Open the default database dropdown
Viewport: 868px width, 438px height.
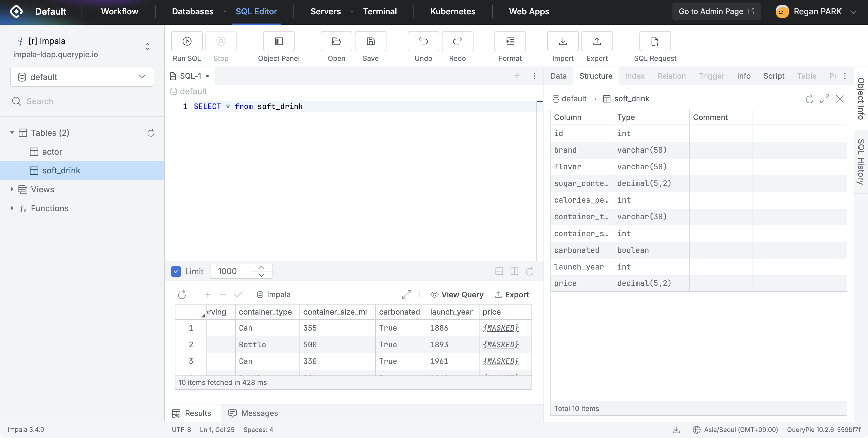point(82,77)
